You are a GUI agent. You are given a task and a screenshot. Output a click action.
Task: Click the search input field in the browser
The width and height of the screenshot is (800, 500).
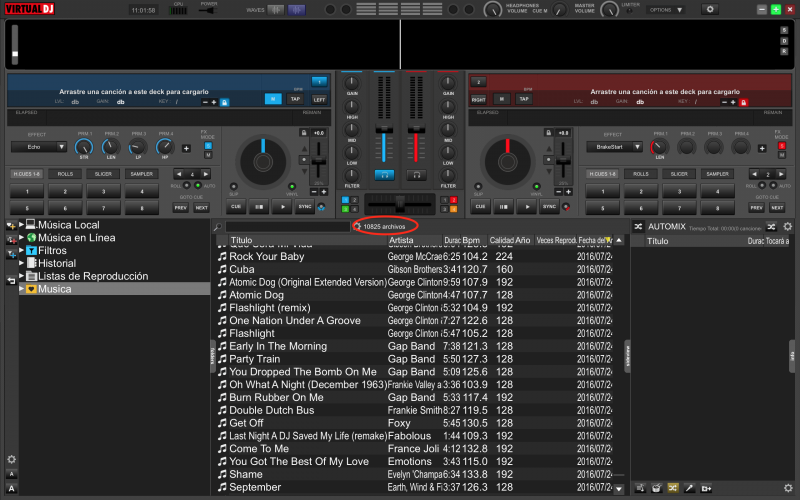coord(287,227)
